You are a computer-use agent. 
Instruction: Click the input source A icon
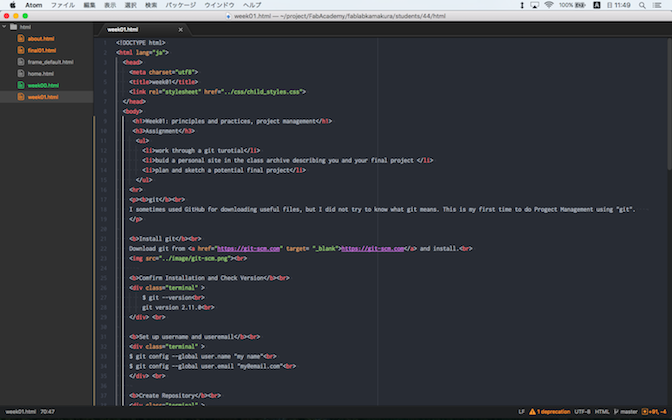point(597,5)
